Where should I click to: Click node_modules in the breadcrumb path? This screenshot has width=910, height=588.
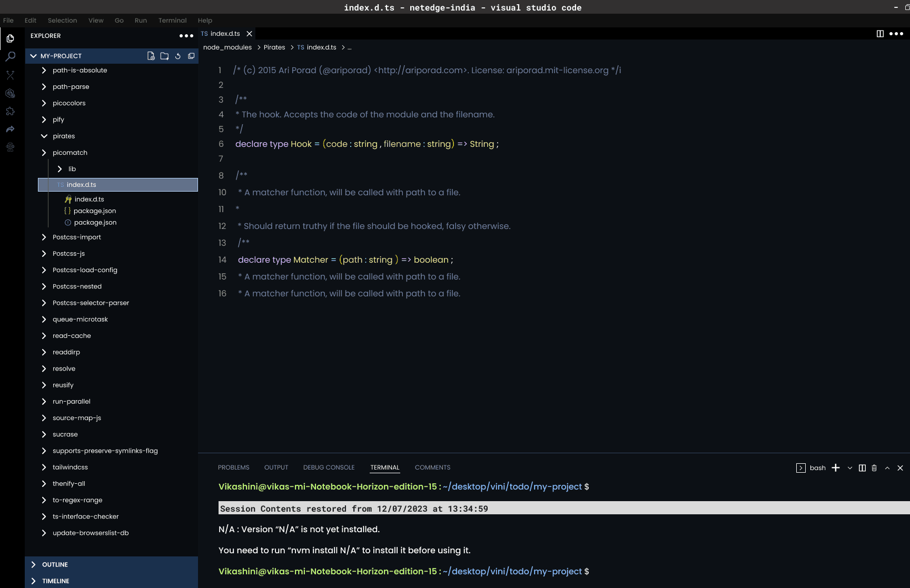[227, 47]
